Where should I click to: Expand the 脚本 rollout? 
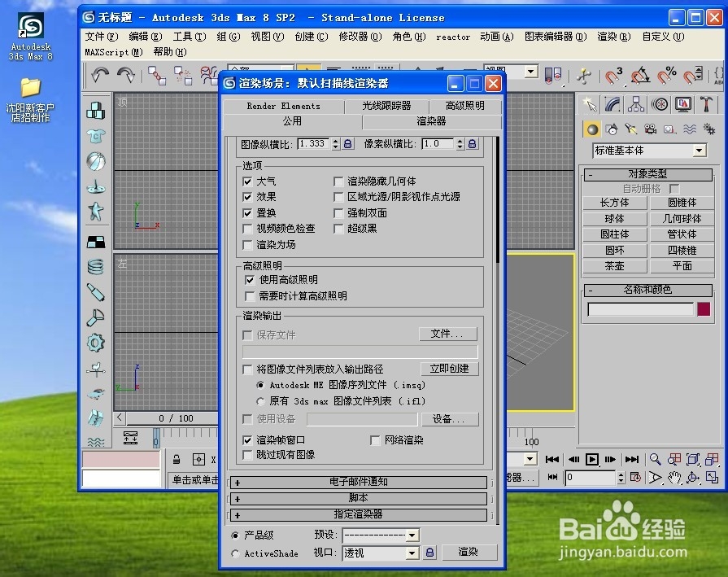pyautogui.click(x=359, y=499)
